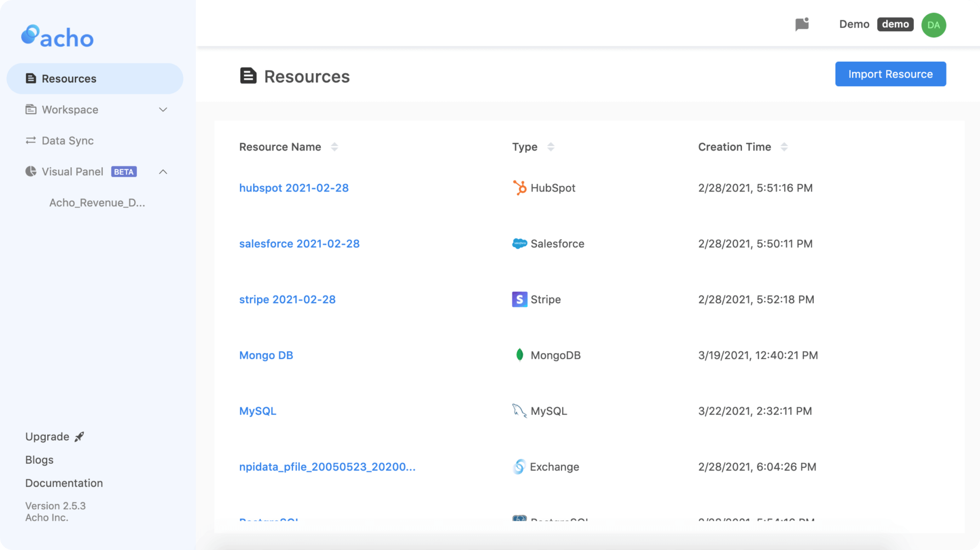Open the Resources menu item
The width and height of the screenshot is (980, 550).
[x=95, y=79]
